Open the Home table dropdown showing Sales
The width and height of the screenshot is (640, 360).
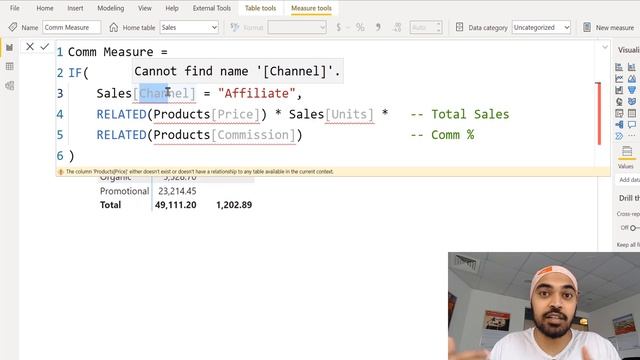[189, 27]
